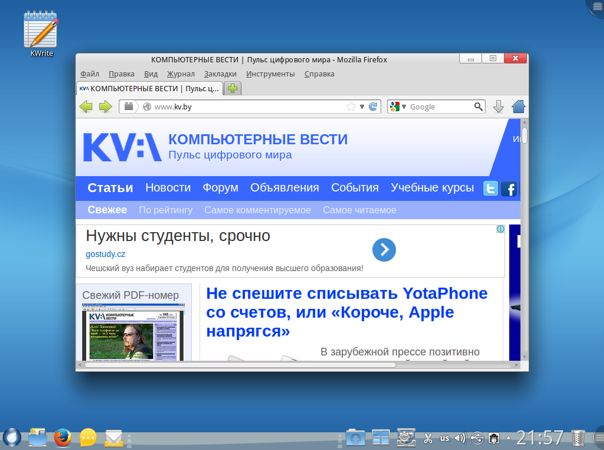Open downloads with the down arrow icon
The image size is (604, 450).
(498, 107)
